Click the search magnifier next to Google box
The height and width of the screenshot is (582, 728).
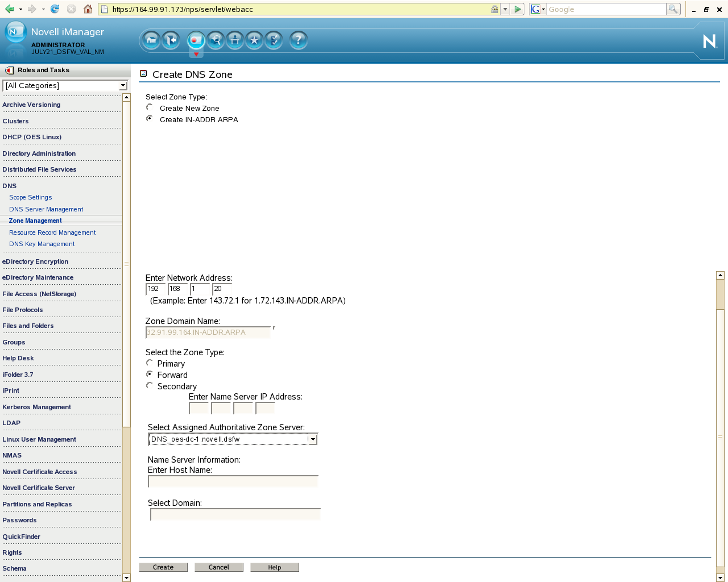coord(673,9)
